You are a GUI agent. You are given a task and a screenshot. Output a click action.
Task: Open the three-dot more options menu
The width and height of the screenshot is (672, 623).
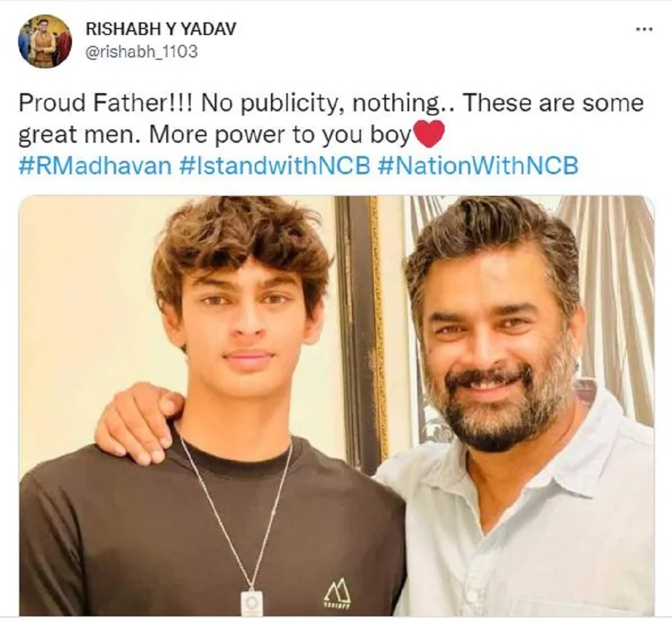point(644,30)
